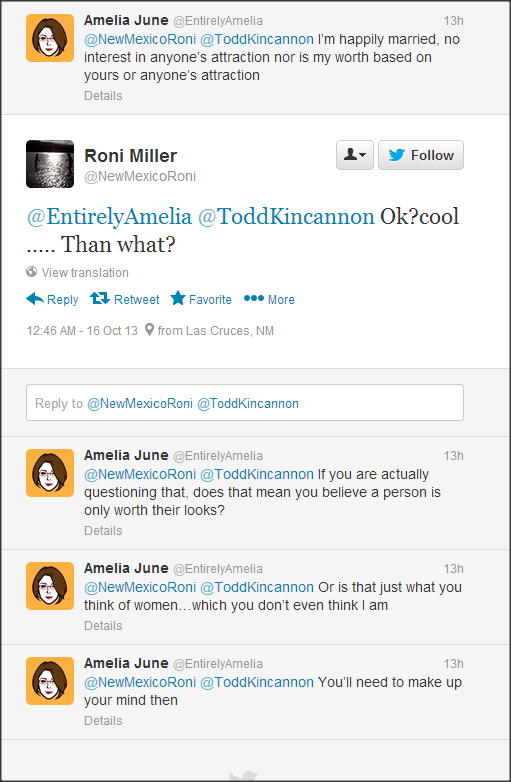Viewport: 511px width, 782px height.
Task: Open the Las Cruces location pin
Action: 149,330
